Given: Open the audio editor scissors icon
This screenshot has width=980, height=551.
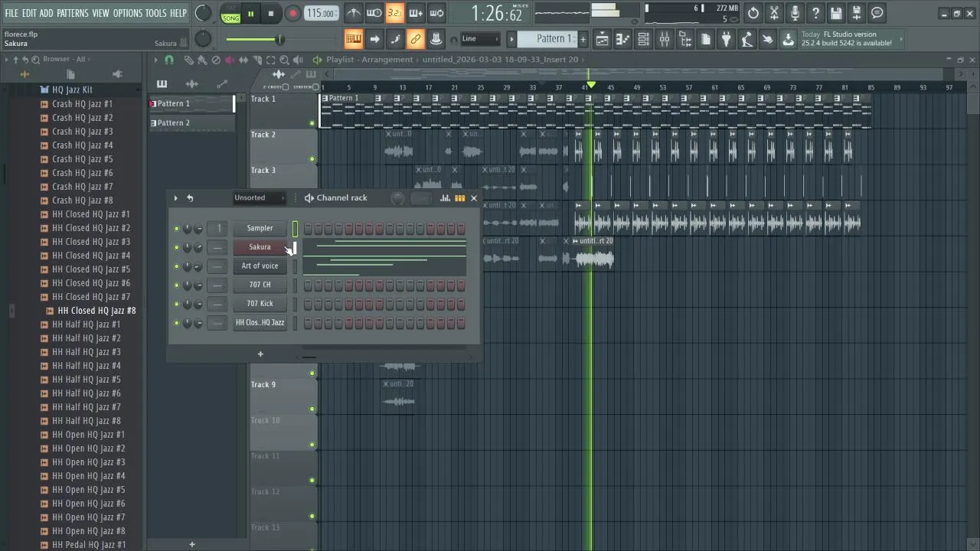Looking at the screenshot, I should (x=774, y=13).
